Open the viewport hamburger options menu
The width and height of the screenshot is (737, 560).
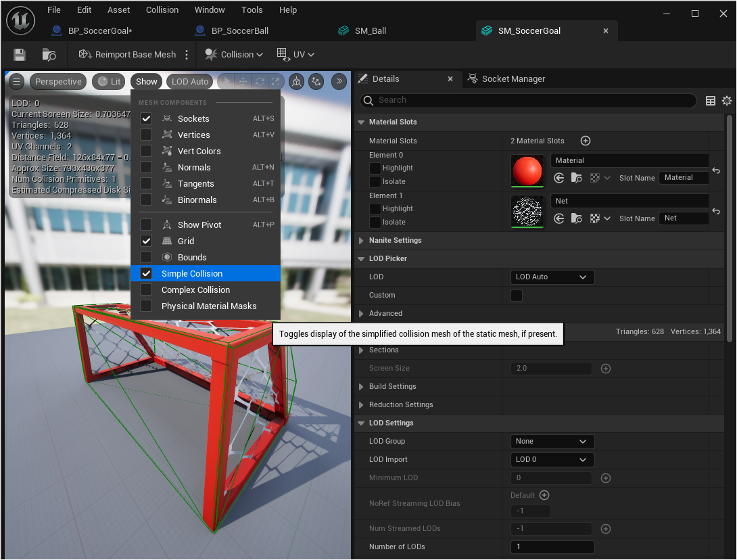[16, 81]
